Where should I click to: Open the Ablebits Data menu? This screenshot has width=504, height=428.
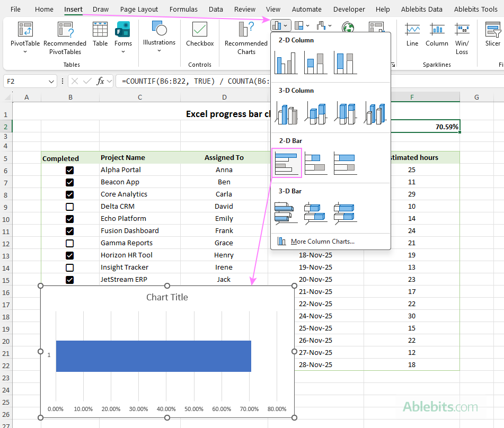421,9
